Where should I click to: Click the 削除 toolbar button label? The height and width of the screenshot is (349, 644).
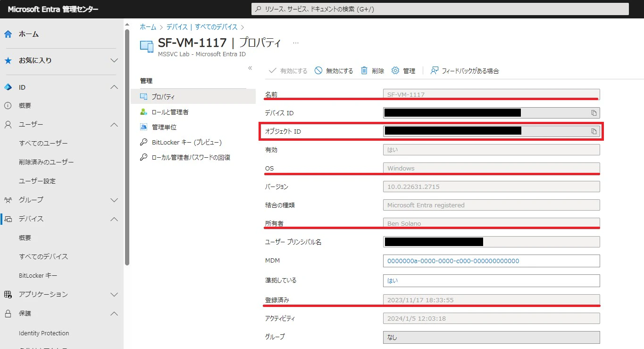[x=378, y=71]
